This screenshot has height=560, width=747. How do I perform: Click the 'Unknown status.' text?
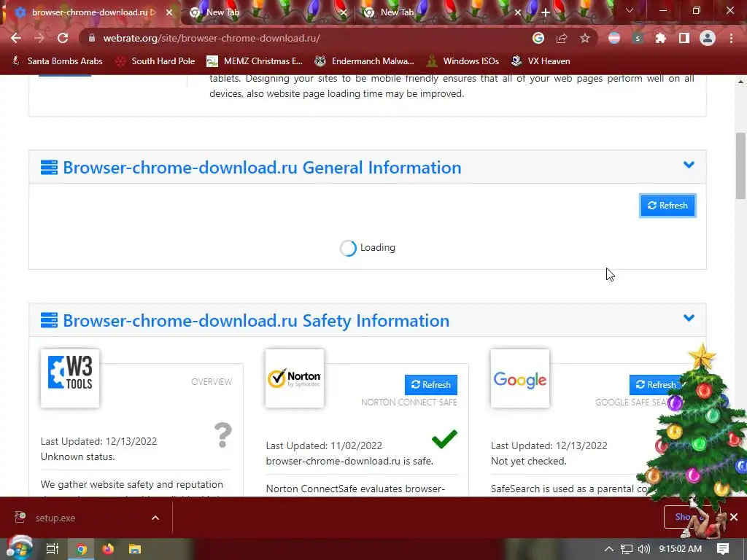tap(77, 456)
